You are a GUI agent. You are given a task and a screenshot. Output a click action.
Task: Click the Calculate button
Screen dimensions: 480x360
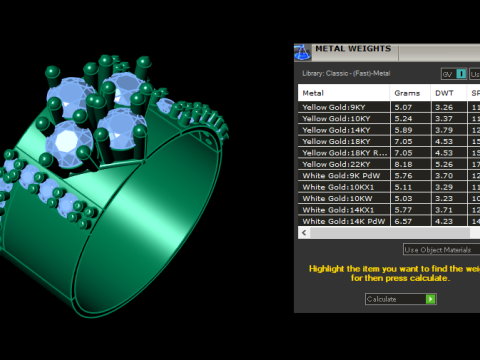pyautogui.click(x=401, y=299)
